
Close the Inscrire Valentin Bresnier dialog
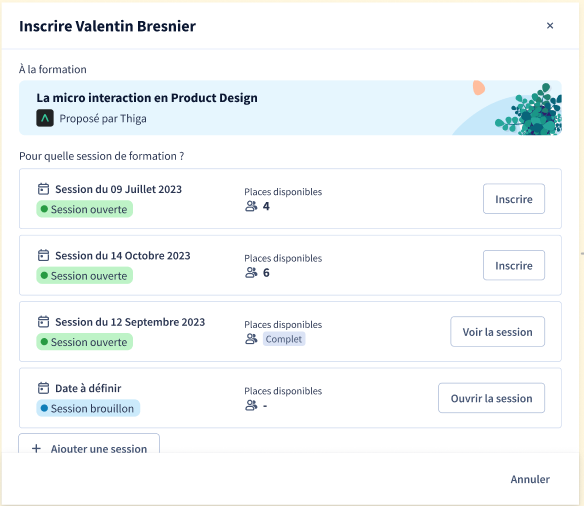550,26
